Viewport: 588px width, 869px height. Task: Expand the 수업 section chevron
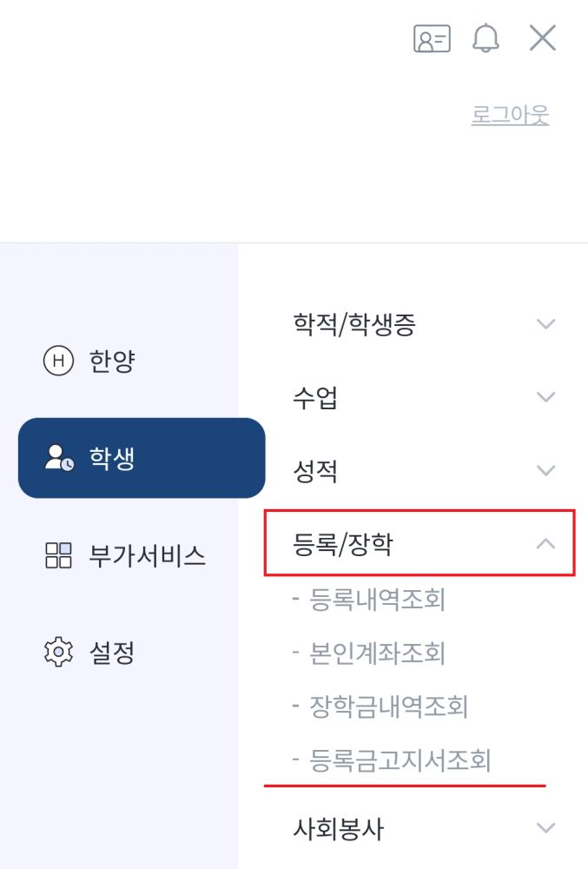click(546, 397)
